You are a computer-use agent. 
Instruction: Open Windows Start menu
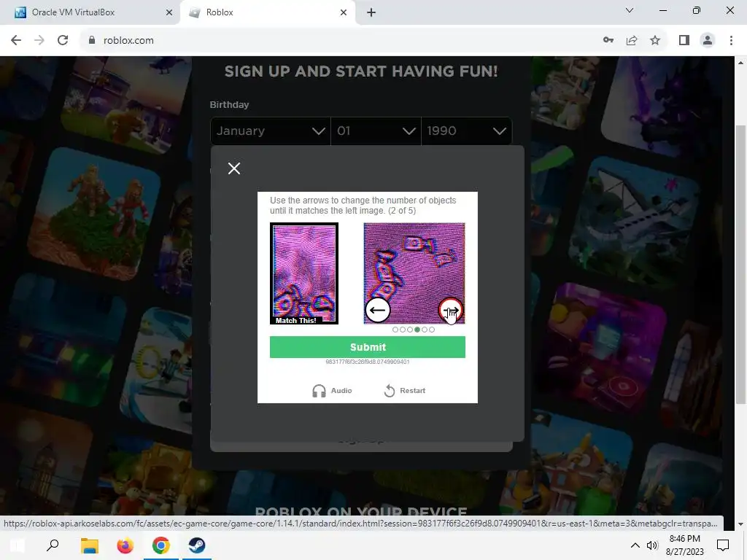point(18,545)
